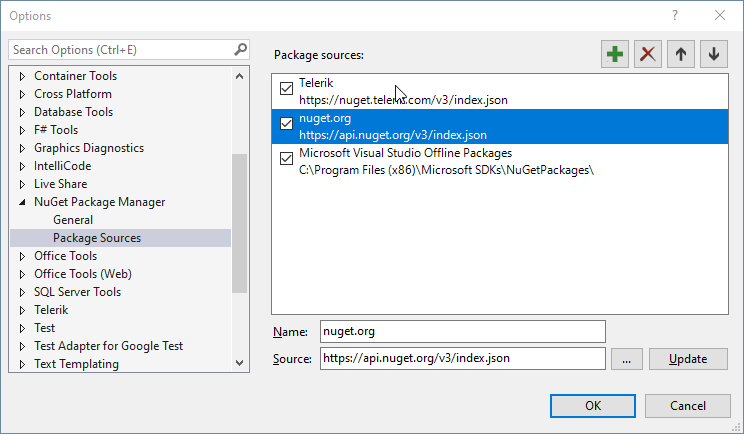This screenshot has width=744, height=434.
Task: Select Database Tools in options tree
Action: [x=74, y=112]
